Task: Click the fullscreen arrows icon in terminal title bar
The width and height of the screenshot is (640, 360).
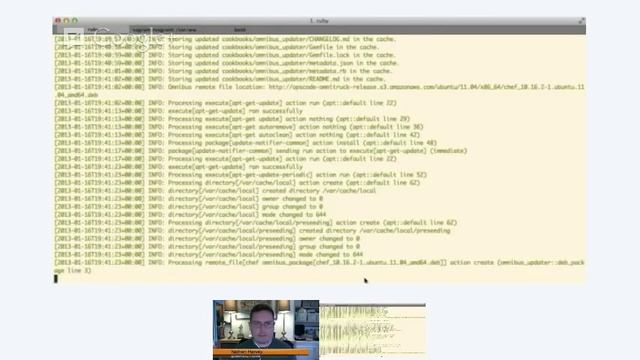Action: coord(581,21)
